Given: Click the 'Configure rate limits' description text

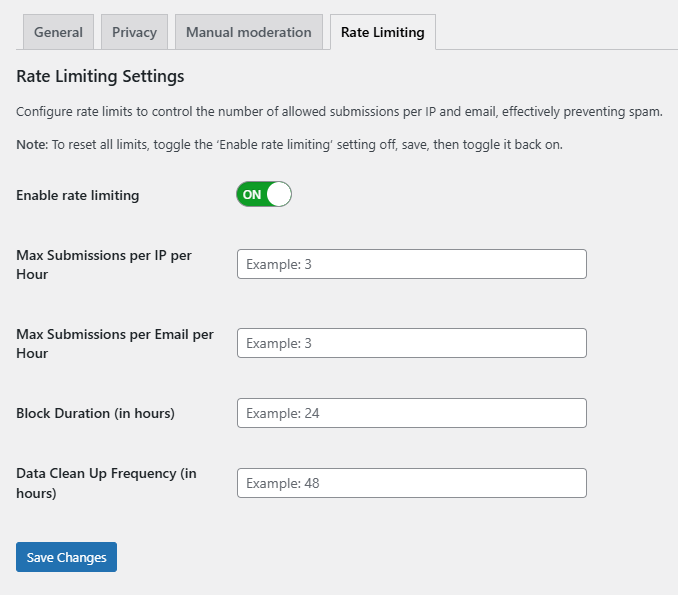Looking at the screenshot, I should click(x=339, y=112).
